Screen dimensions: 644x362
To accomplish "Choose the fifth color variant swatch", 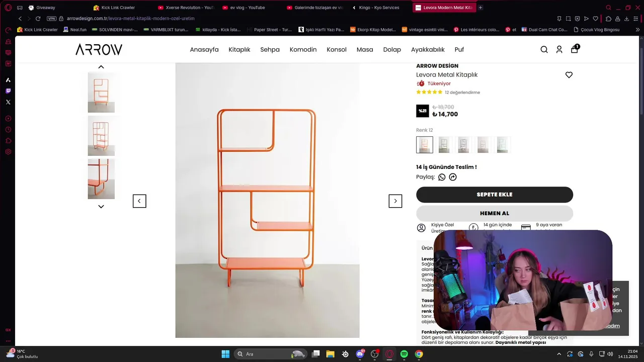I will [502, 145].
